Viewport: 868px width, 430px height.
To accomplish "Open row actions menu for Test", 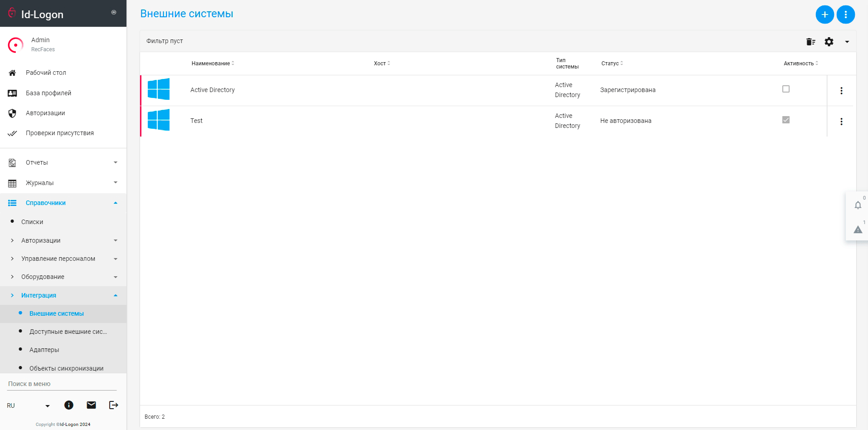I will [841, 122].
